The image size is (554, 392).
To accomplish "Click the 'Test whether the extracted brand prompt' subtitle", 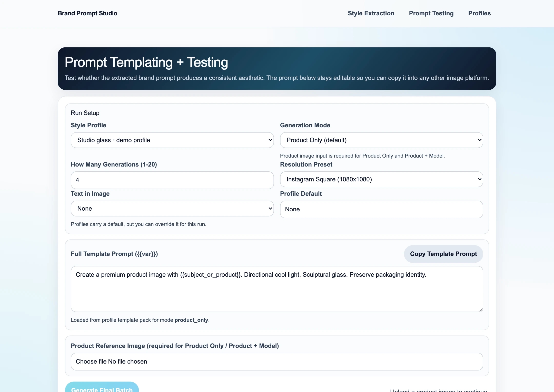I will 277,78.
